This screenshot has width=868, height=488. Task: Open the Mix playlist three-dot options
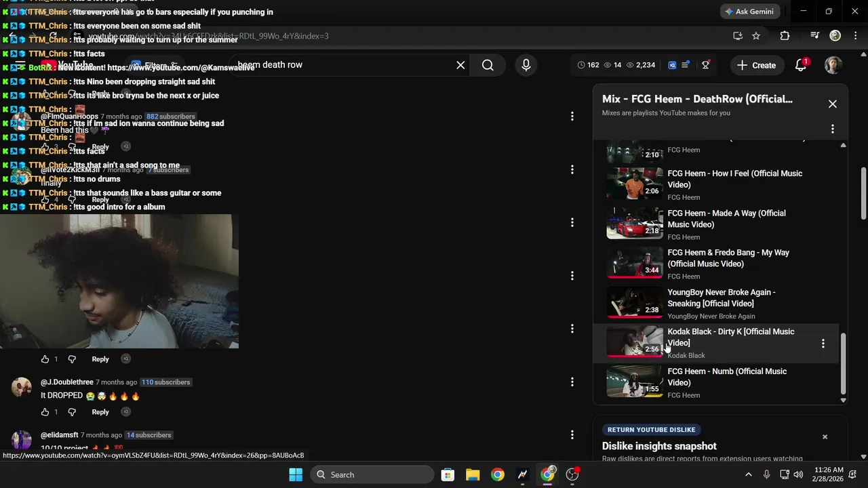[833, 129]
